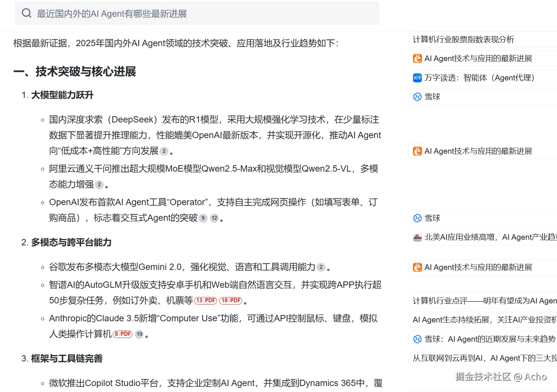This screenshot has height=392, width=557.
Task: Click the subheading 多模态与跨平台能力
Action: click(x=71, y=242)
